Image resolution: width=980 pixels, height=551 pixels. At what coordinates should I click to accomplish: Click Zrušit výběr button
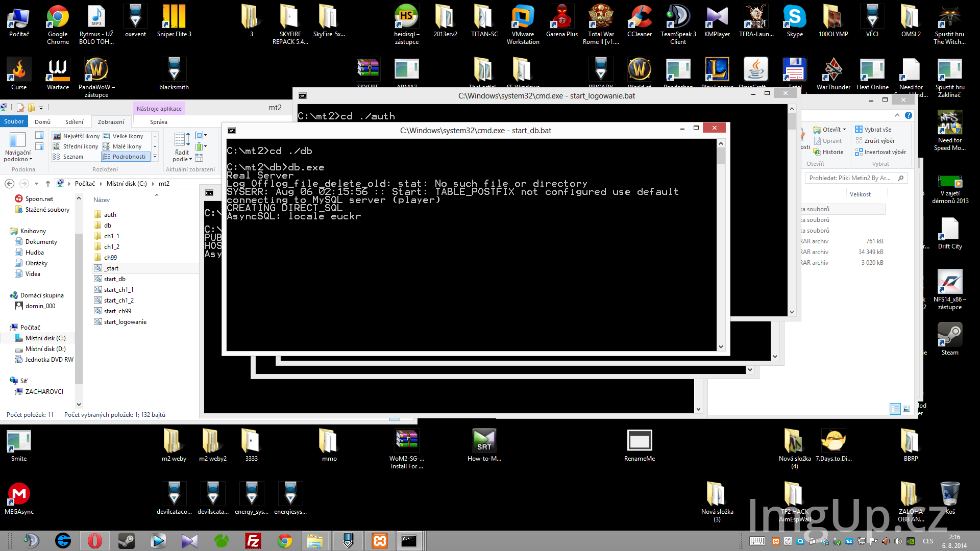(x=875, y=141)
